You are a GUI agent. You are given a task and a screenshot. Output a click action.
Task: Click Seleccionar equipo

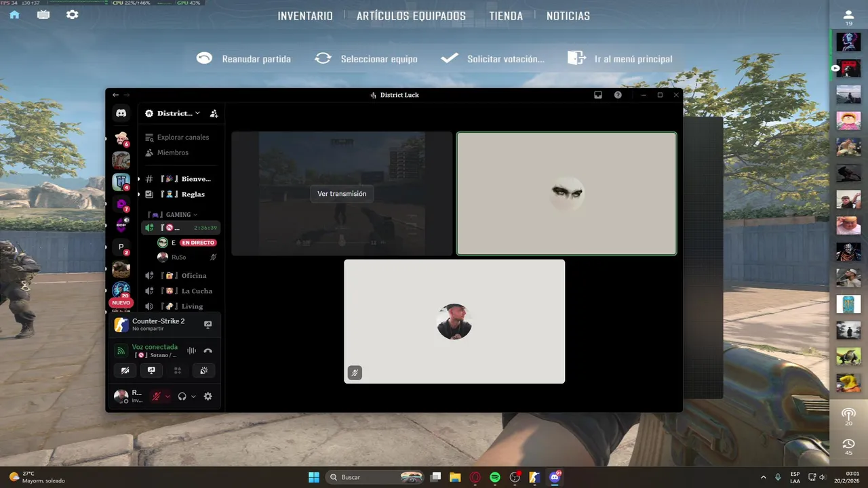[x=366, y=59]
